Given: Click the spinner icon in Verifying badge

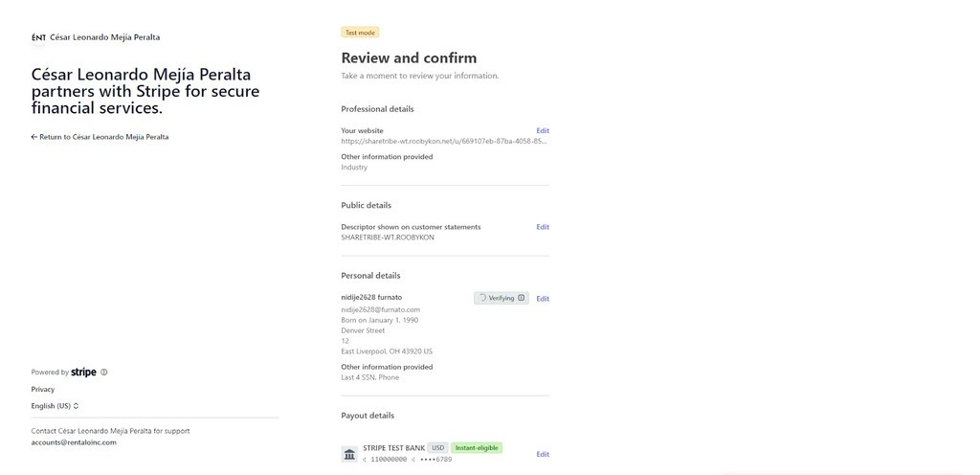Looking at the screenshot, I should coord(482,298).
